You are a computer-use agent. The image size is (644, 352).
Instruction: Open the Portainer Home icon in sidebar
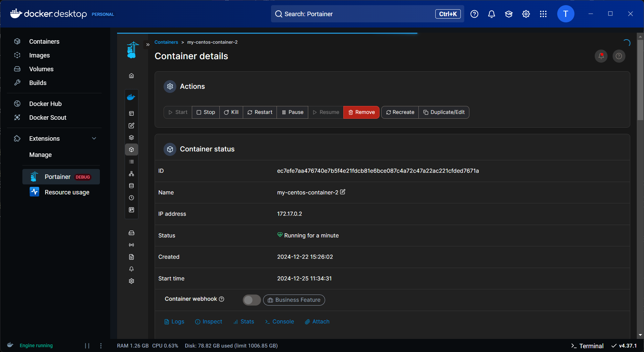click(131, 76)
